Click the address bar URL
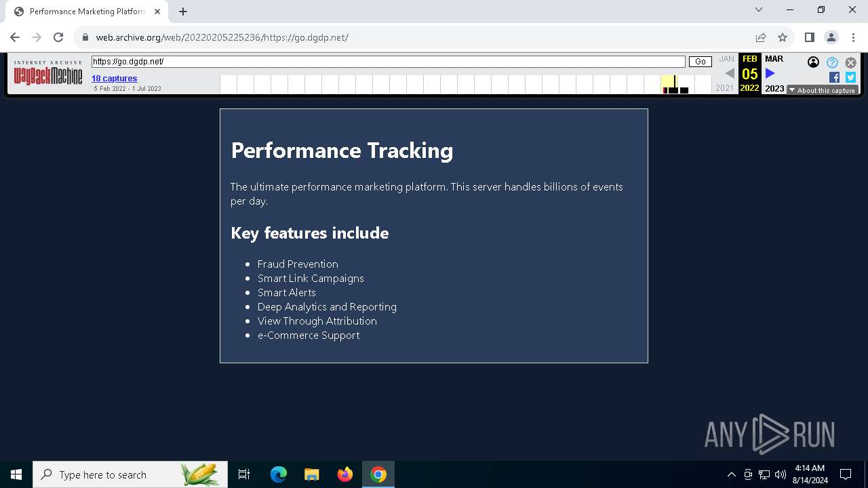The height and width of the screenshot is (488, 868). 222,37
